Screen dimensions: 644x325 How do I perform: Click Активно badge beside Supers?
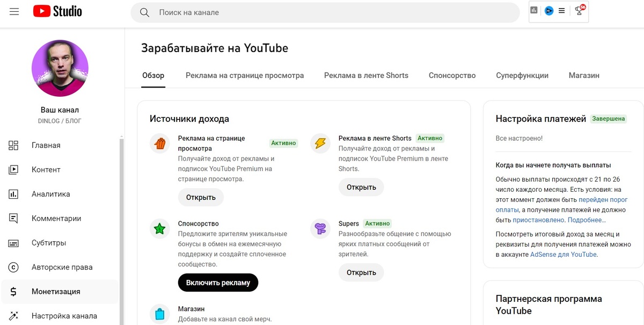(377, 223)
